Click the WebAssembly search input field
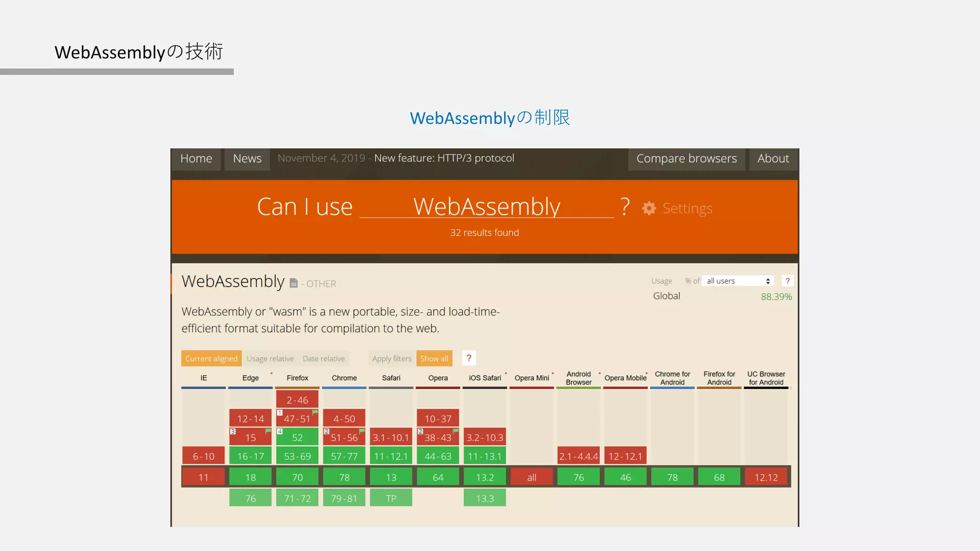 [x=487, y=207]
